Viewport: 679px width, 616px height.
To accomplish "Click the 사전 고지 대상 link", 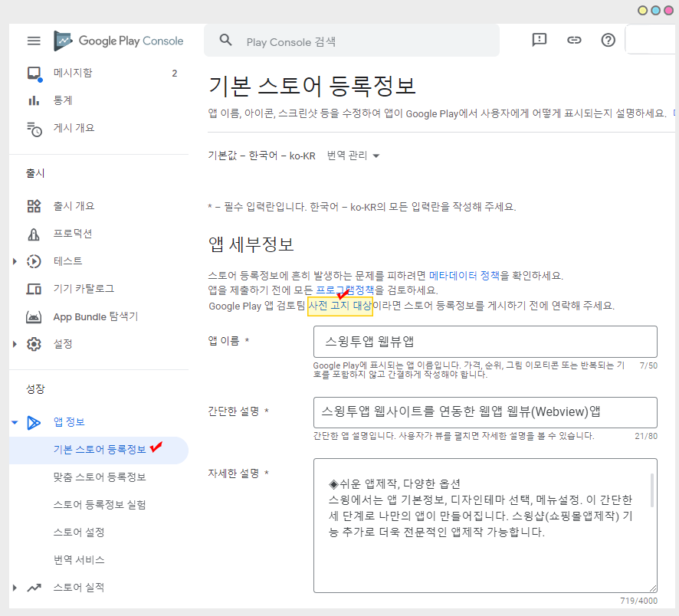I will [x=339, y=306].
